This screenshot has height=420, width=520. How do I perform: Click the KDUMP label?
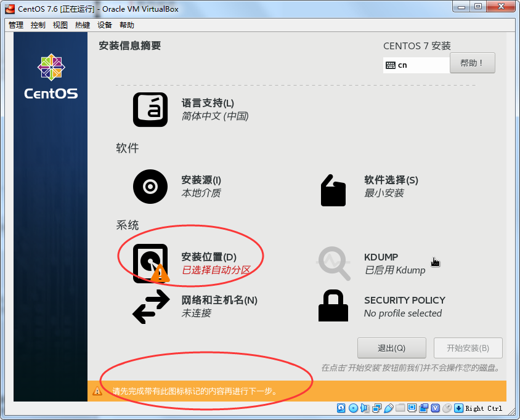coord(381,257)
